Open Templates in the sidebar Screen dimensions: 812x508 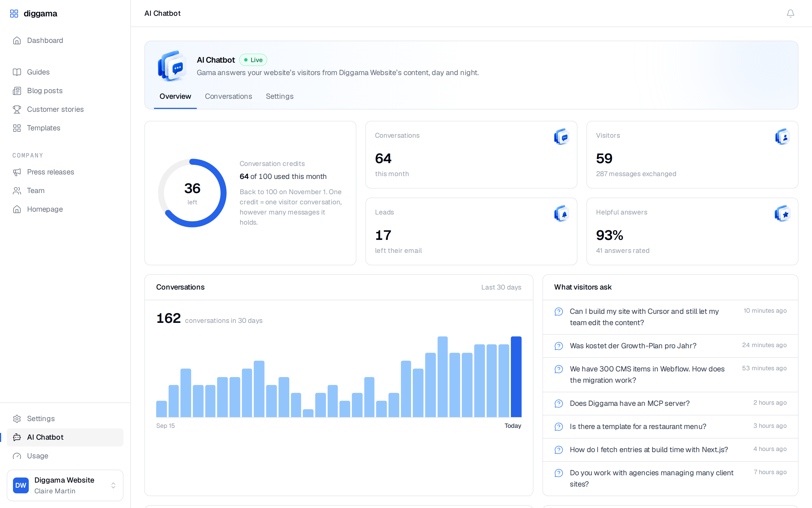tap(65, 128)
